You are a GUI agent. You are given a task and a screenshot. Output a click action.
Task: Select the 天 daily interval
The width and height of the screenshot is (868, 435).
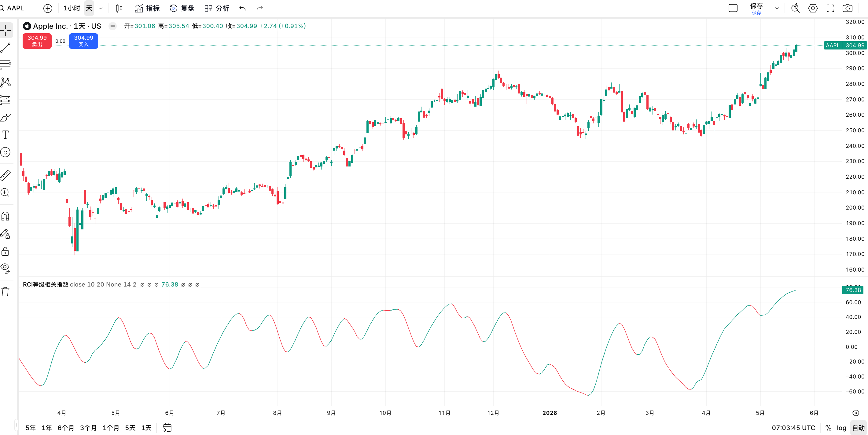coord(89,8)
